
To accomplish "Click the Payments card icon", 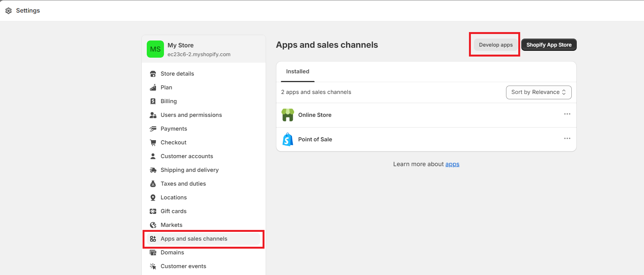I will point(153,129).
